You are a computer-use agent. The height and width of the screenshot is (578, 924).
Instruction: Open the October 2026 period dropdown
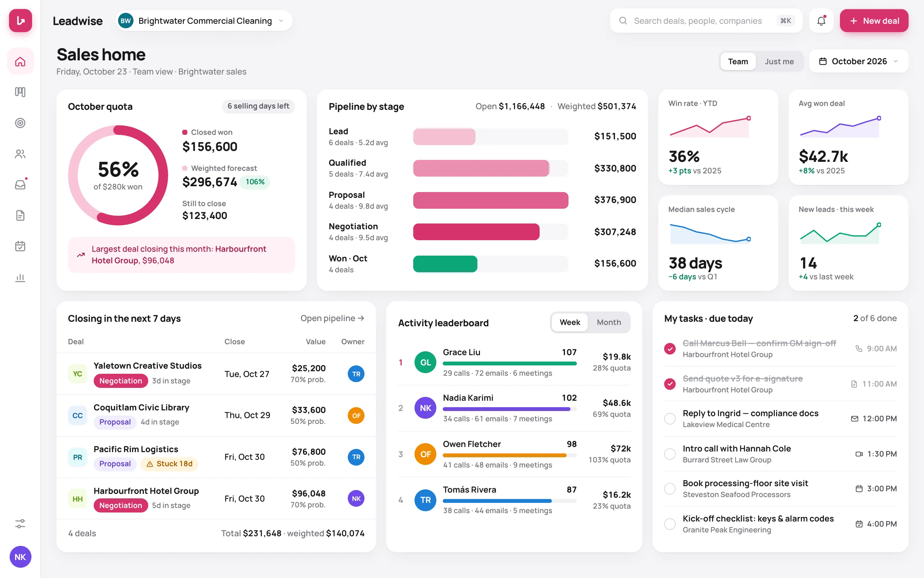click(859, 61)
